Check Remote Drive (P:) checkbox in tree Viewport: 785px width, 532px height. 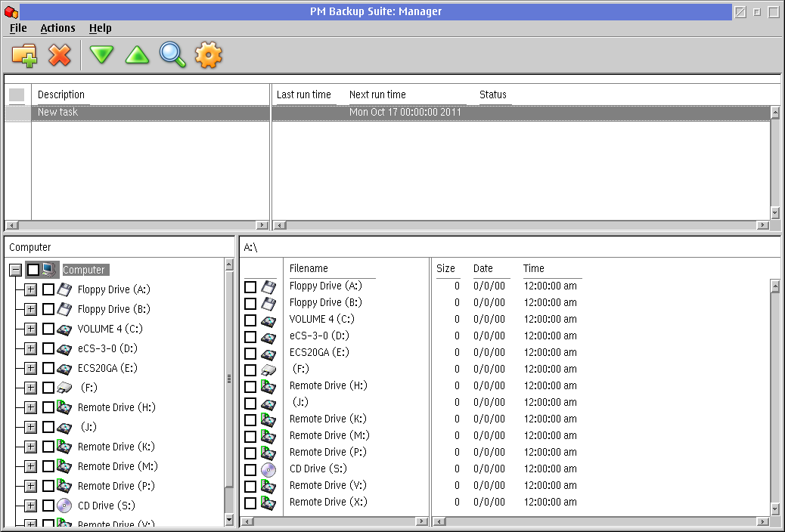tap(48, 486)
